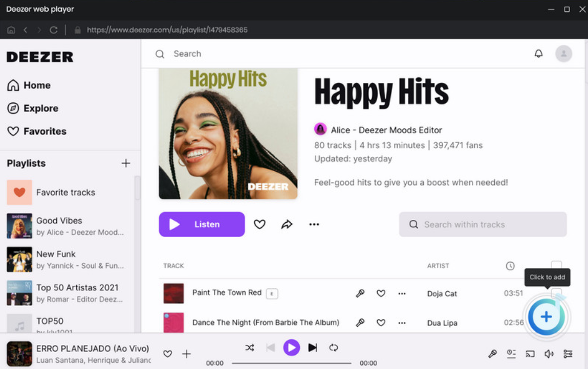Open the Good Vibes playlist
The height and width of the screenshot is (369, 588).
coord(66,226)
